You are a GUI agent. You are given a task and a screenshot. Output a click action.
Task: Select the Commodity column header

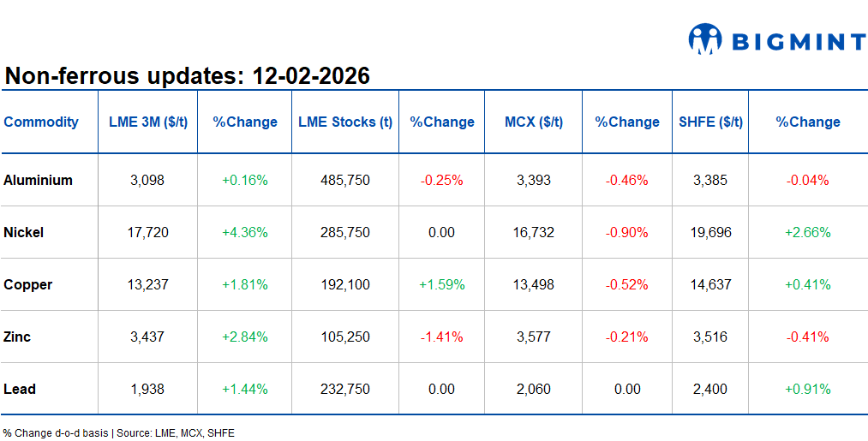click(41, 122)
